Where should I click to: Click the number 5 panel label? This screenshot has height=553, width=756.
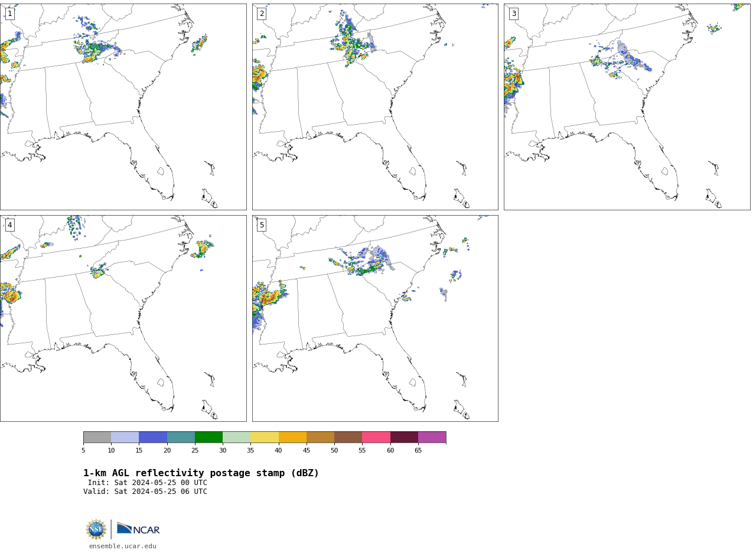pyautogui.click(x=262, y=225)
